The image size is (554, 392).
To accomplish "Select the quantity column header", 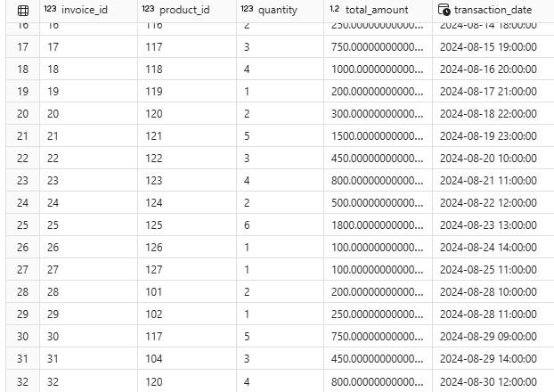I will (x=281, y=11).
